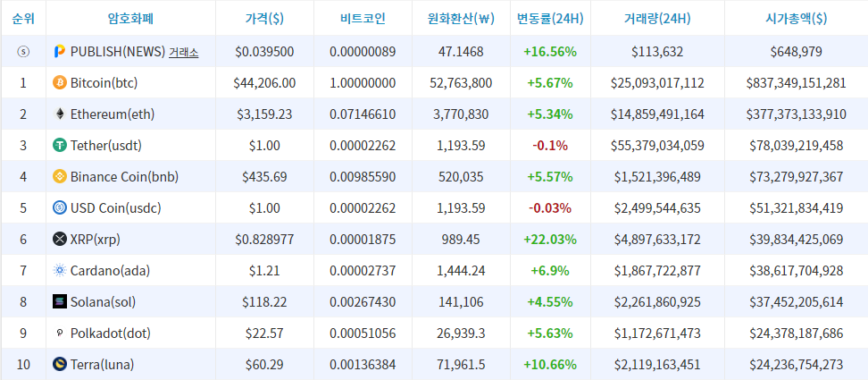Viewport: 868px width, 380px height.
Task: Click the 비트코인 column header
Action: point(363,18)
